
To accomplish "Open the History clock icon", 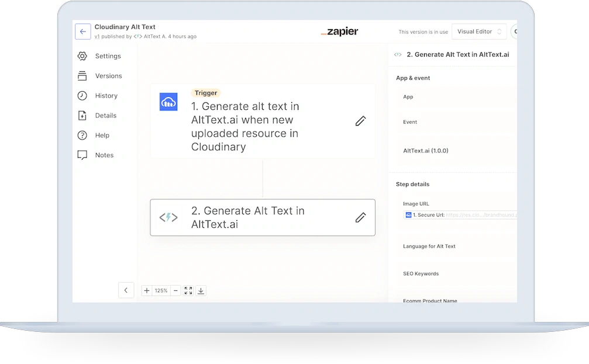I will click(x=82, y=96).
